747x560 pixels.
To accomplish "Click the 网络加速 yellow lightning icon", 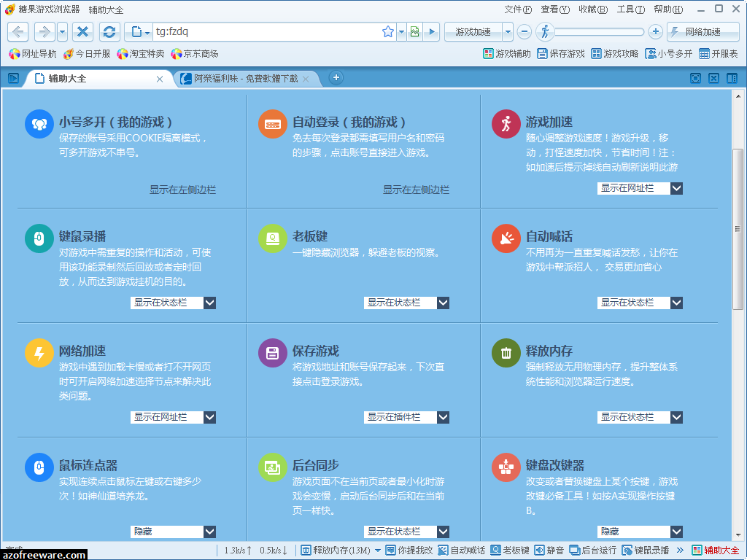I will (39, 353).
